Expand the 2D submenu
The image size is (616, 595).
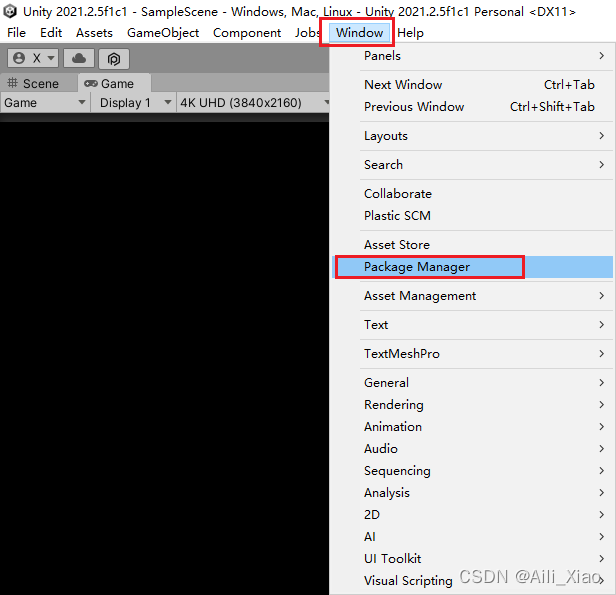[473, 515]
